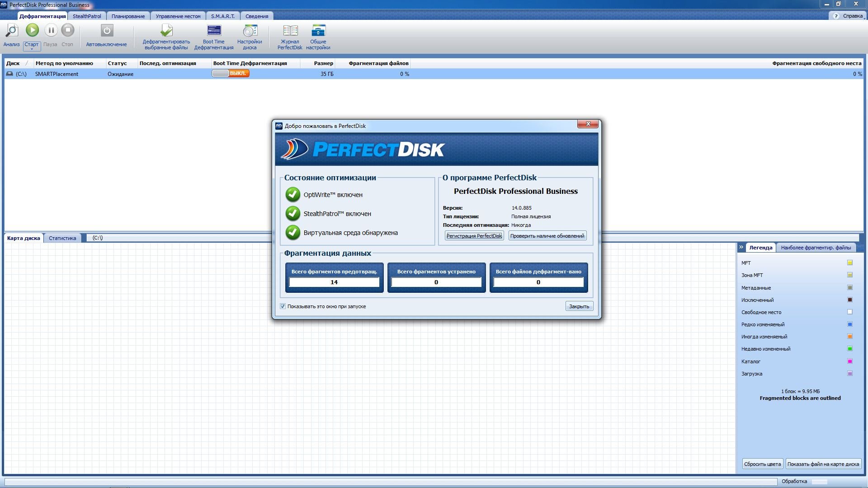
Task: Click Проверить наличие обновлений button
Action: [547, 236]
